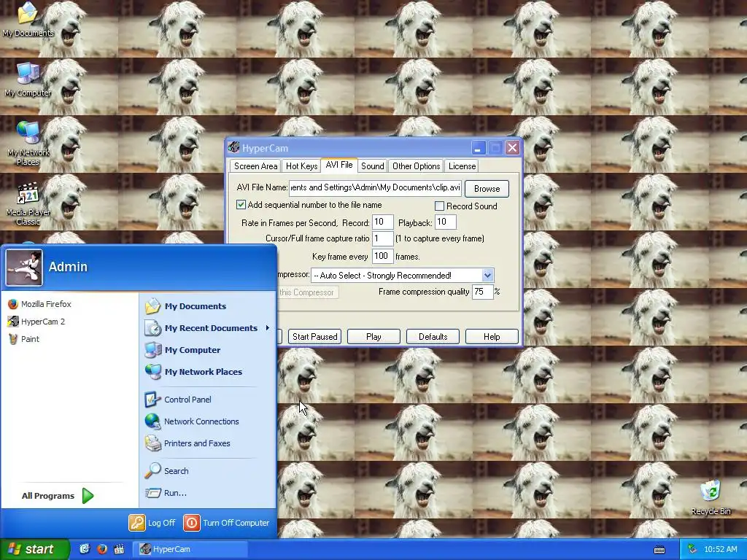This screenshot has width=747, height=560.
Task: Open My Computer desktop icon
Action: [28, 80]
